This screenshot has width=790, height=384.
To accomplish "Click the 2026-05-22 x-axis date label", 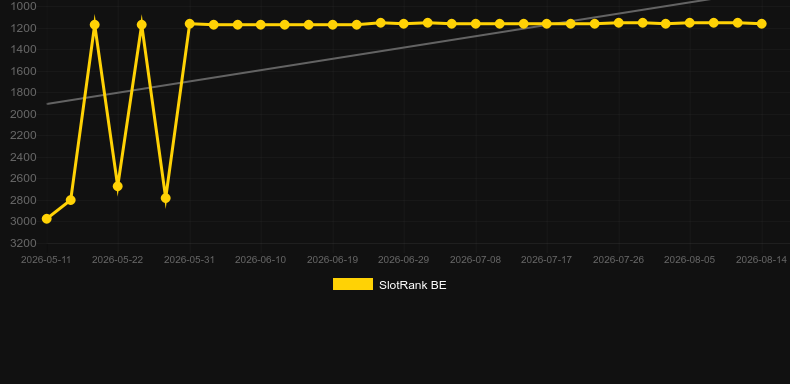I will 117,260.
